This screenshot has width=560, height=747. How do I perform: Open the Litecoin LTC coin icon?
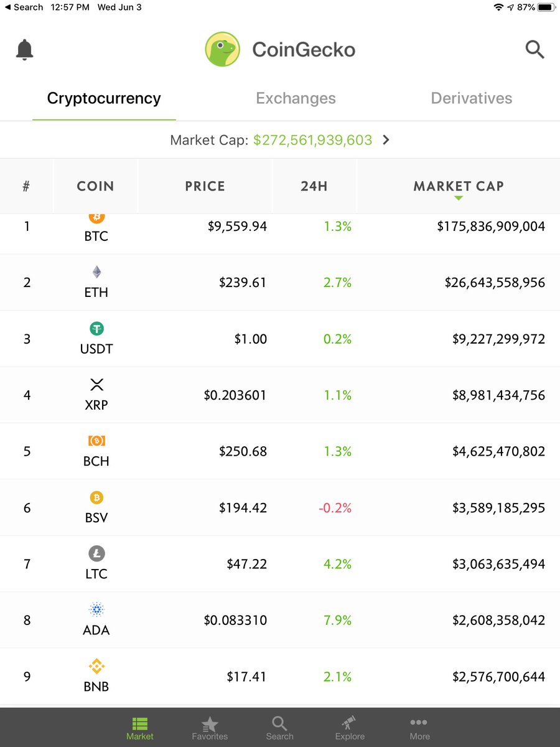coord(96,553)
